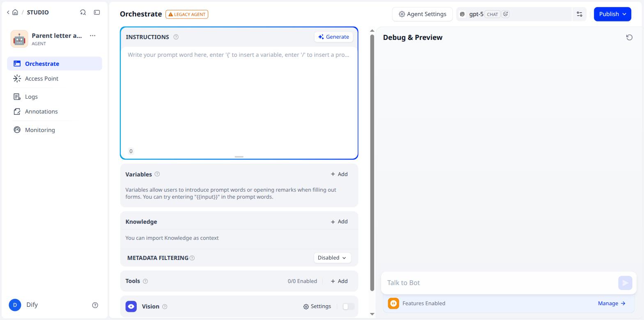Open the three-dot menu beside agent name
Screen dimensions: 644x320
[93, 36]
